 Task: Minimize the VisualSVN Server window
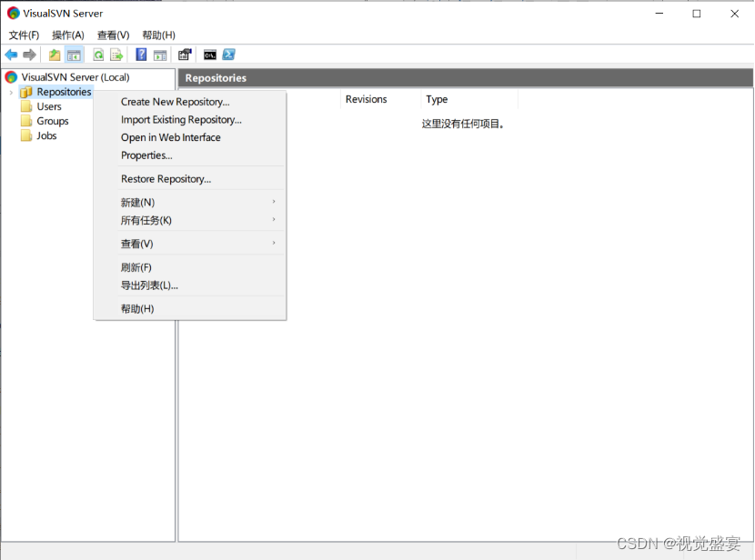(659, 14)
